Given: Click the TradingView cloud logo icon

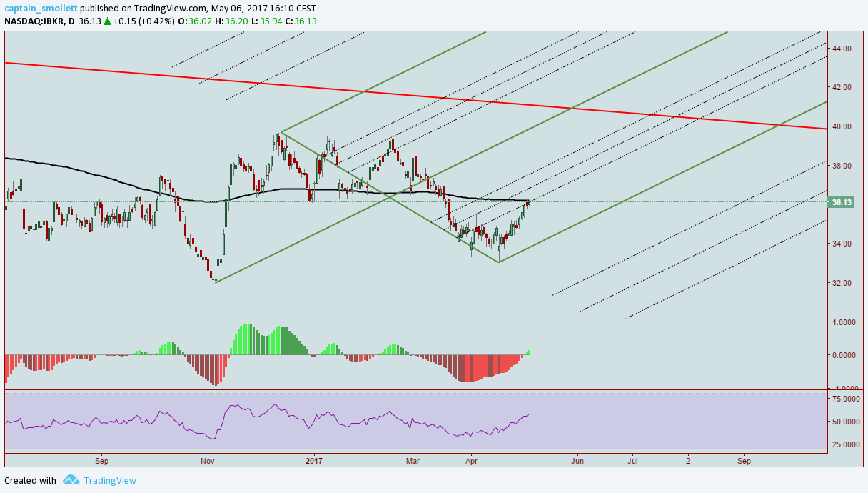Looking at the screenshot, I should point(71,480).
